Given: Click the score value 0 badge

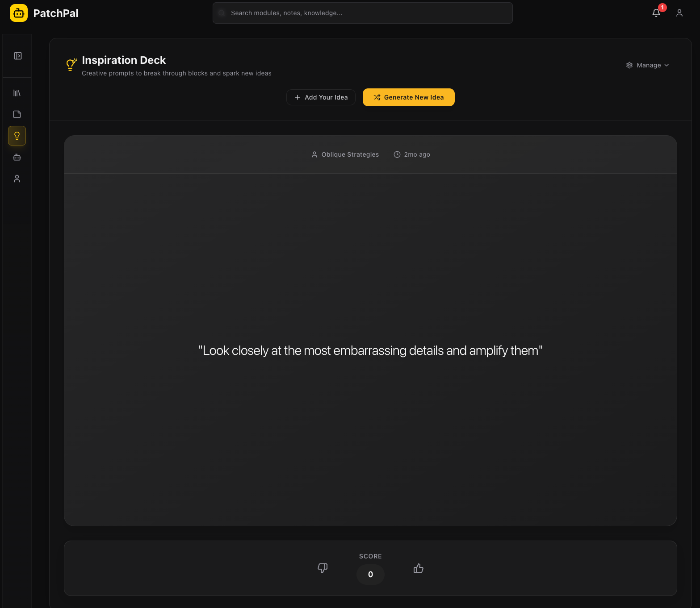Looking at the screenshot, I should [x=370, y=575].
